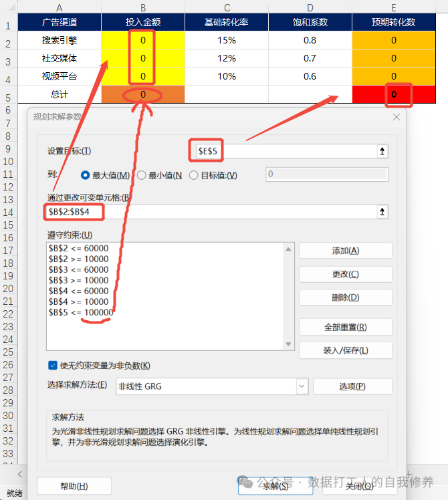Viewport: 448px width, 500px height.
Task: Click the 15% conversion rate cell
Action: (x=227, y=40)
